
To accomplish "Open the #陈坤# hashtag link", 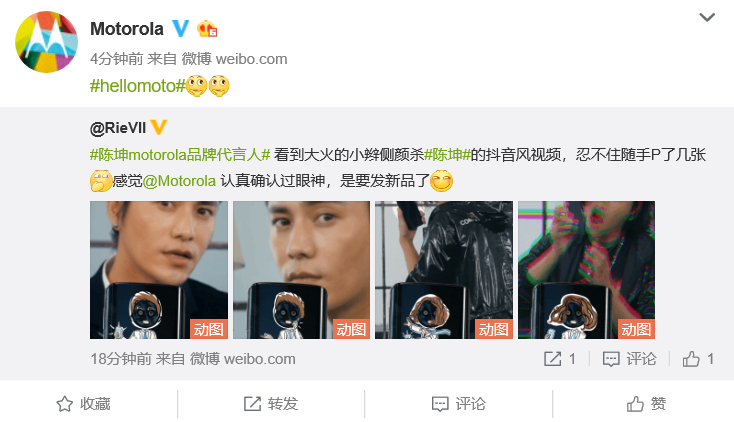I will click(447, 155).
